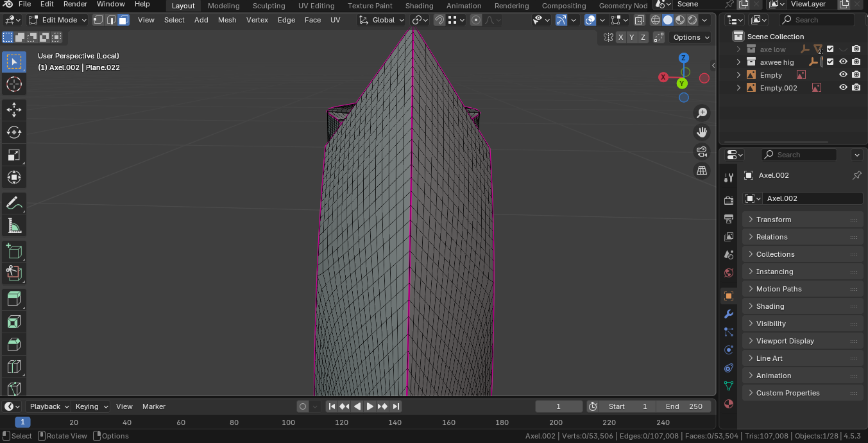Open the Edit Mode dropdown
Image resolution: width=868 pixels, height=443 pixels.
coord(58,20)
